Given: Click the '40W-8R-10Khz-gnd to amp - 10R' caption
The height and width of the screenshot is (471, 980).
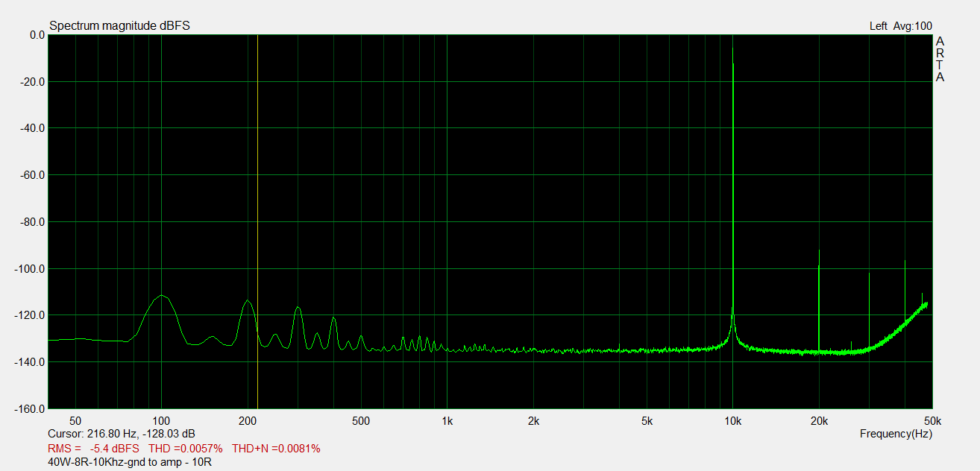Looking at the screenshot, I should coord(130,462).
